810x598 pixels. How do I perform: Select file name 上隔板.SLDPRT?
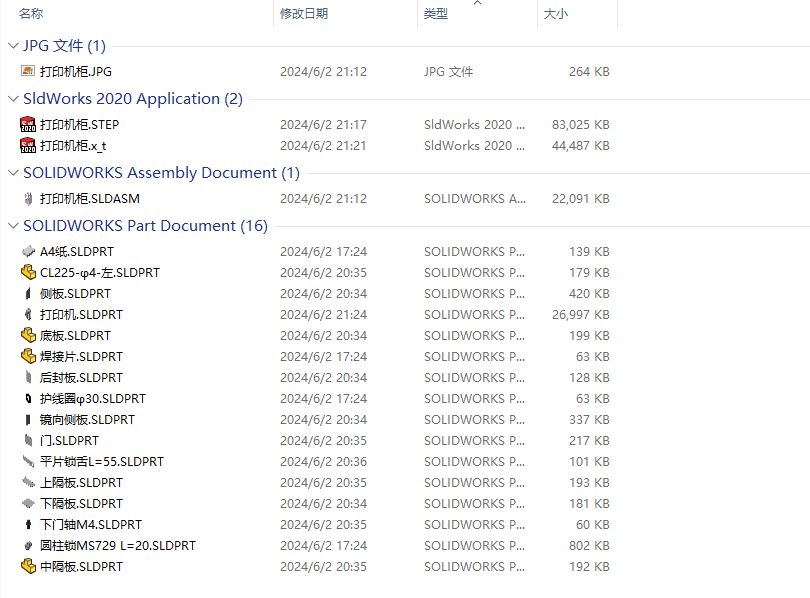(82, 483)
